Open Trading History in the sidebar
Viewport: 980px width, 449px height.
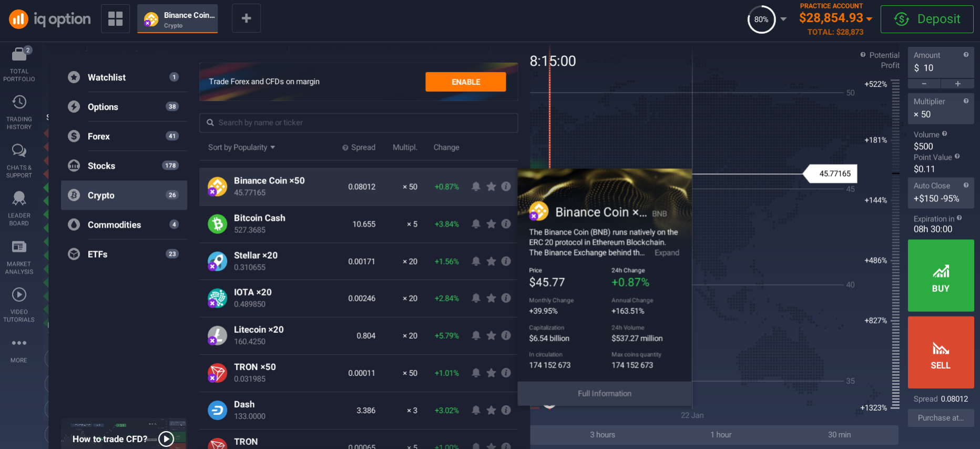19,113
